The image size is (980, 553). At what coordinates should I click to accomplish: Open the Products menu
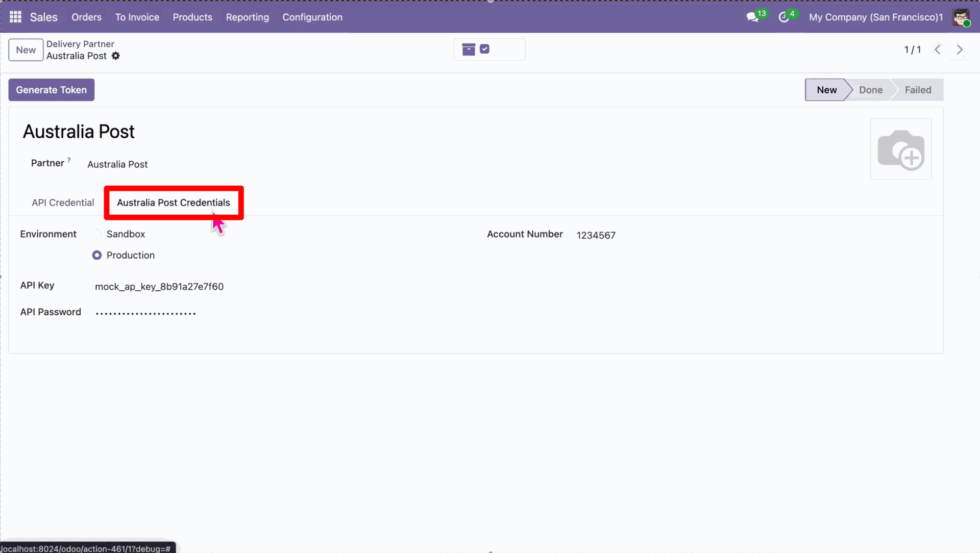coord(192,17)
